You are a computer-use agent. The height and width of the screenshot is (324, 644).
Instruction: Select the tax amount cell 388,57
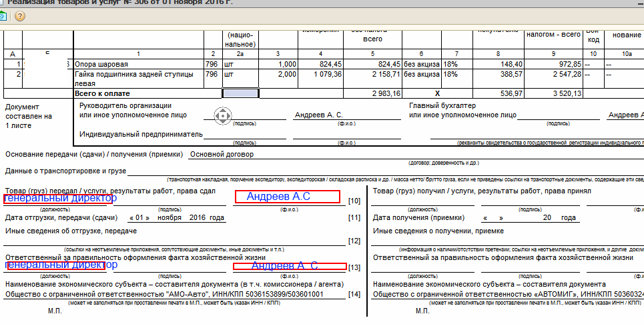[x=493, y=75]
